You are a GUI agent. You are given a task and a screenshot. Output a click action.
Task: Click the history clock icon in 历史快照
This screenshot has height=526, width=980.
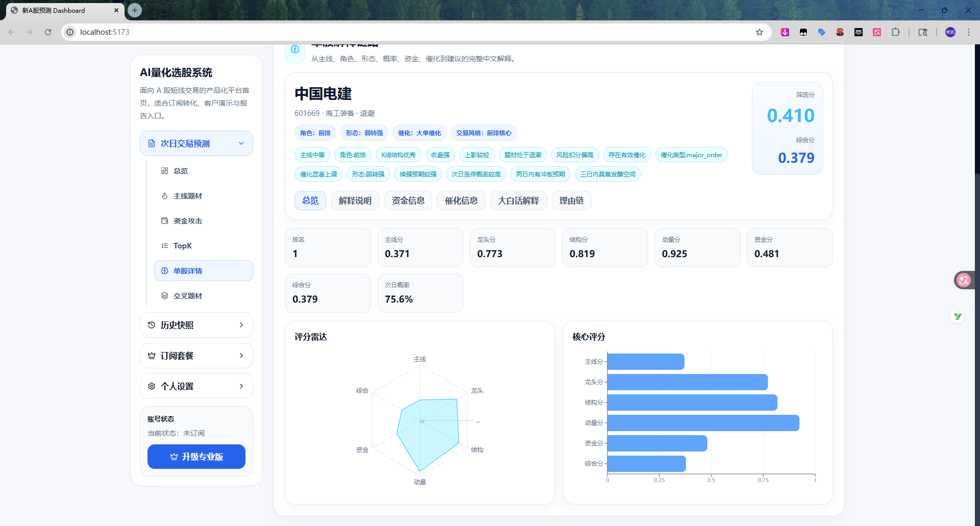pyautogui.click(x=152, y=325)
